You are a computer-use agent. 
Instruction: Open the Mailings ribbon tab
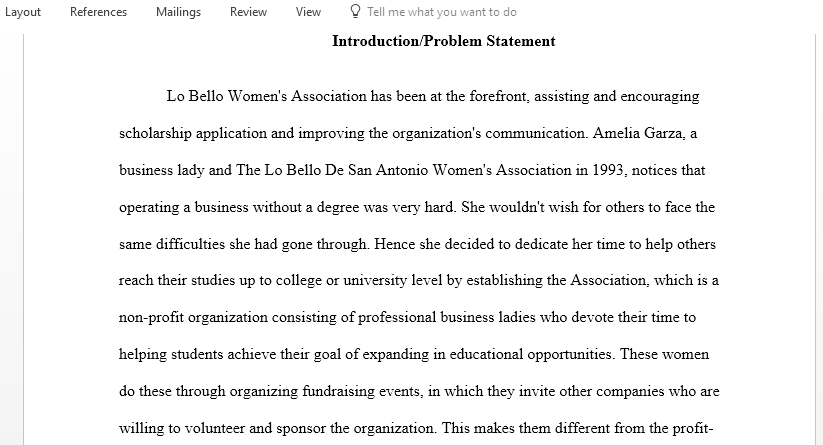point(178,12)
